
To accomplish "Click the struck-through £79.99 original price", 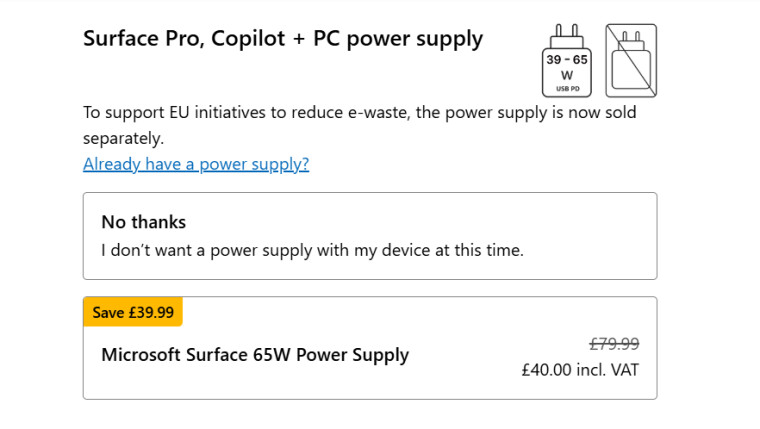I will [x=614, y=344].
